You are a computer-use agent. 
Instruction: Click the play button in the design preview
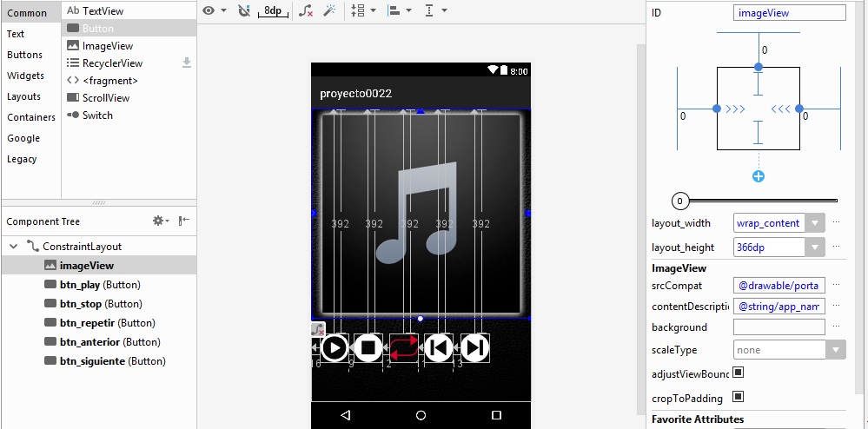[335, 348]
